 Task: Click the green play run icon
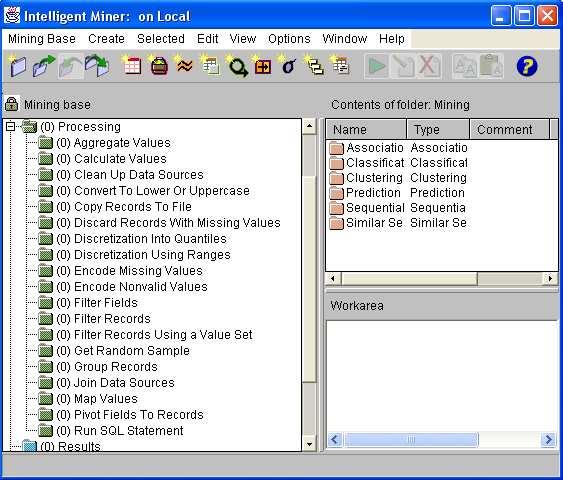coord(377,66)
